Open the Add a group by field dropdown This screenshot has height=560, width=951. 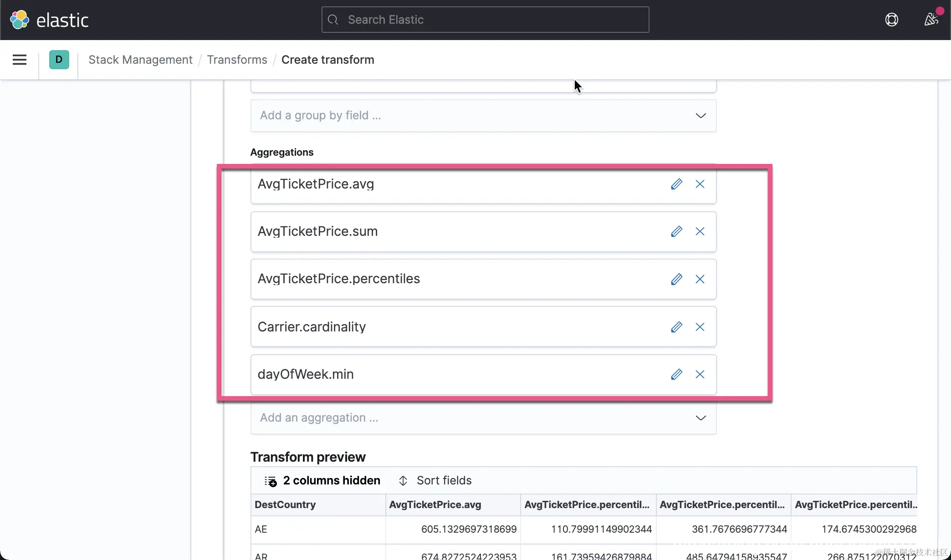click(483, 116)
